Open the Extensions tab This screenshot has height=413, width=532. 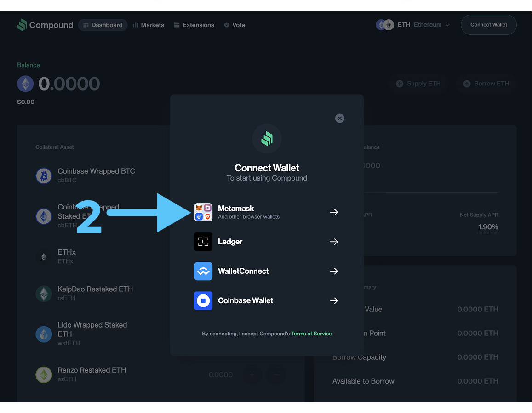click(x=194, y=25)
